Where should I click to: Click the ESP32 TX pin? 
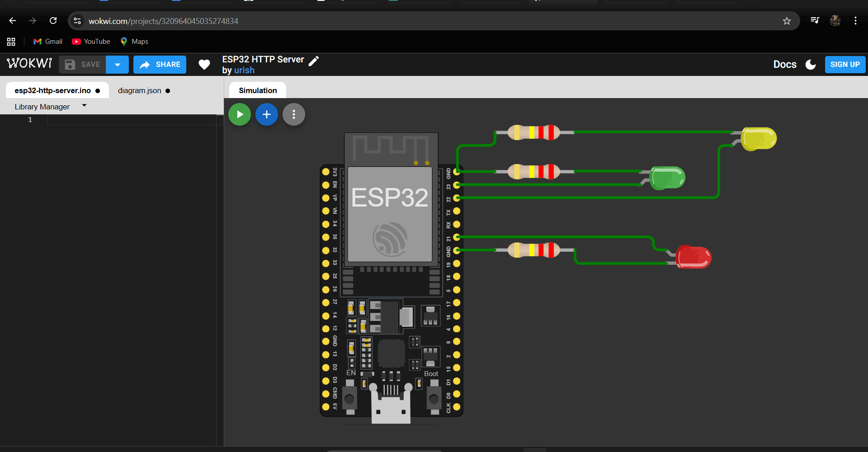tap(457, 211)
